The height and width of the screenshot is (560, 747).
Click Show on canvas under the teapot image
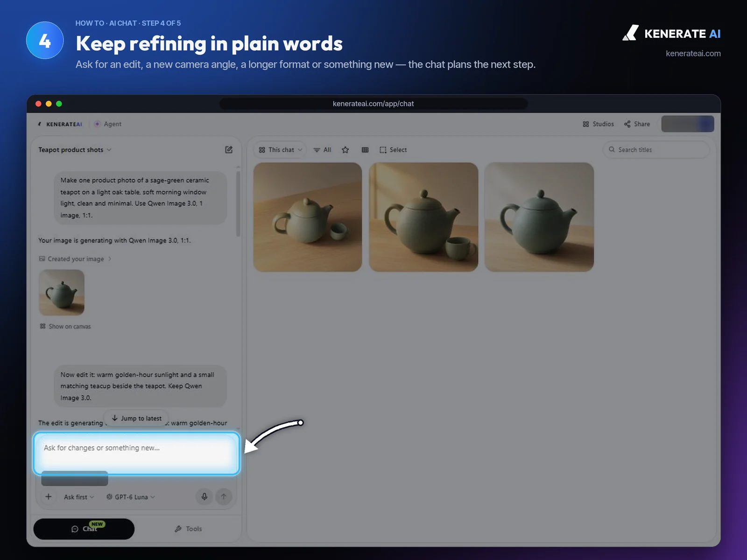[65, 327]
